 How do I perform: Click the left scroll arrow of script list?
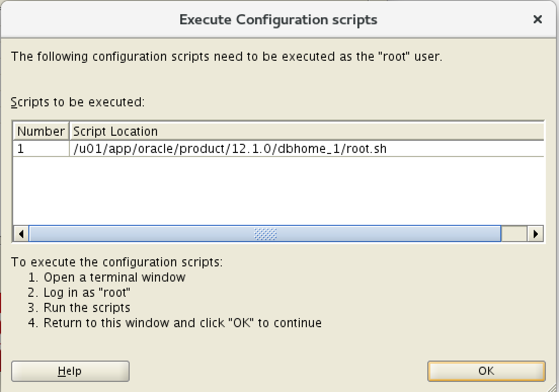[21, 234]
